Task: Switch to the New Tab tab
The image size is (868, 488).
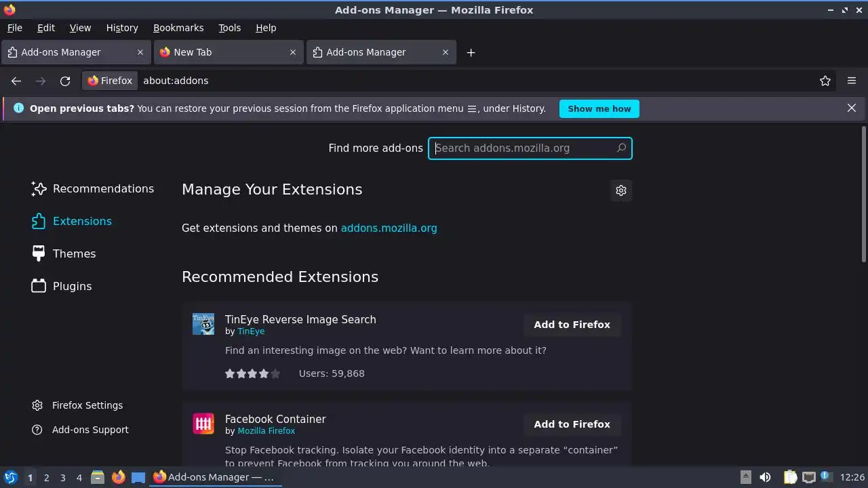Action: click(229, 52)
